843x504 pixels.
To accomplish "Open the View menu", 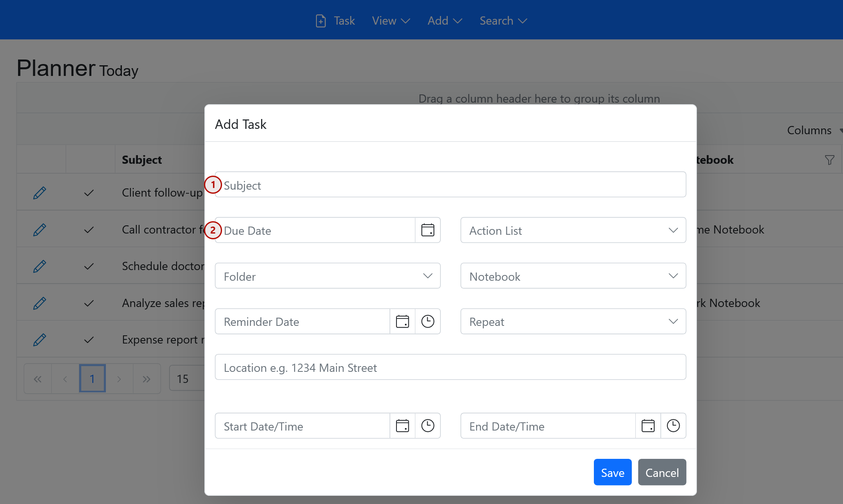I will [x=391, y=21].
